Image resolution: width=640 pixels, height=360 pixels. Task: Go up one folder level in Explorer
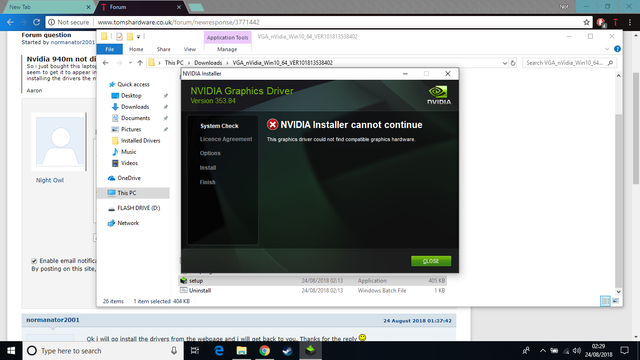coord(140,63)
